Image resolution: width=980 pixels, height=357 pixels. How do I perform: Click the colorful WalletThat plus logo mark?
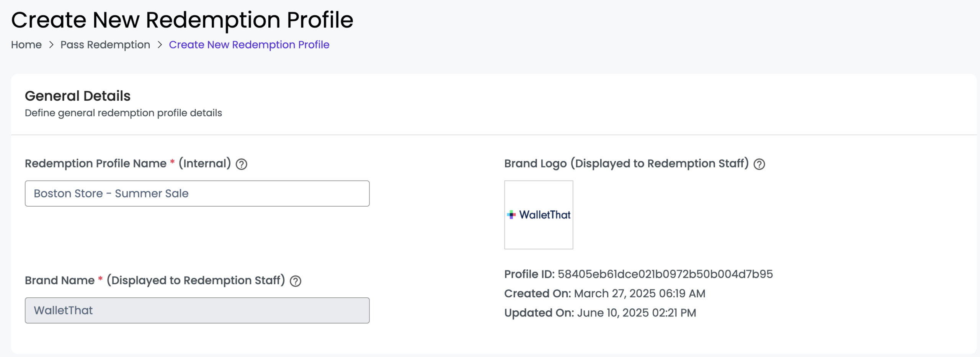tap(511, 215)
